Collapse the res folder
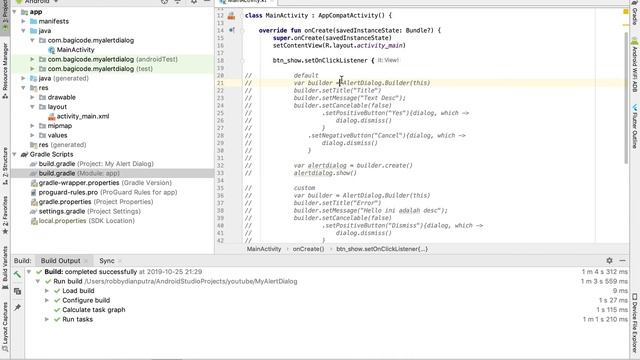 (x=24, y=88)
